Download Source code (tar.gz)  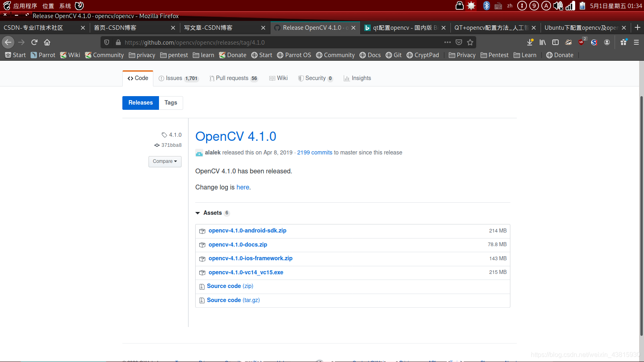(x=233, y=300)
